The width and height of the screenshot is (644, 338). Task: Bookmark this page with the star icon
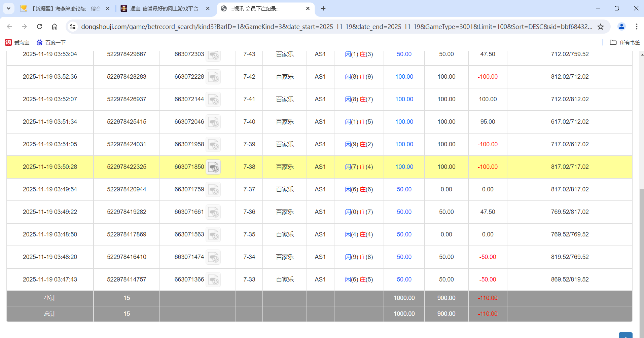tap(601, 27)
